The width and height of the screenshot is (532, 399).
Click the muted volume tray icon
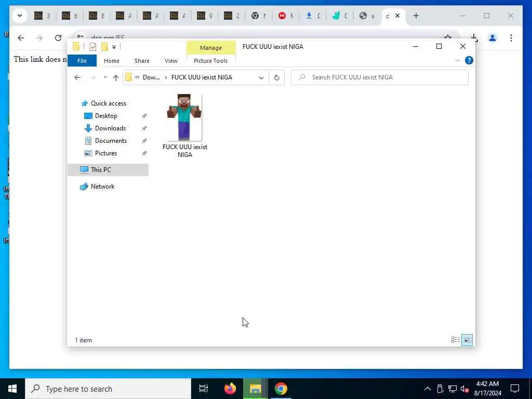tap(464, 389)
